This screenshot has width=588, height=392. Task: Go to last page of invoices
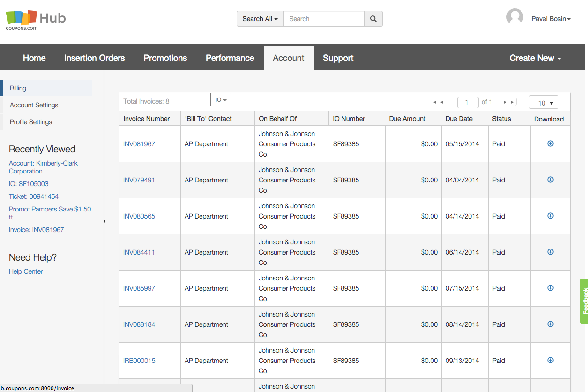pos(513,102)
